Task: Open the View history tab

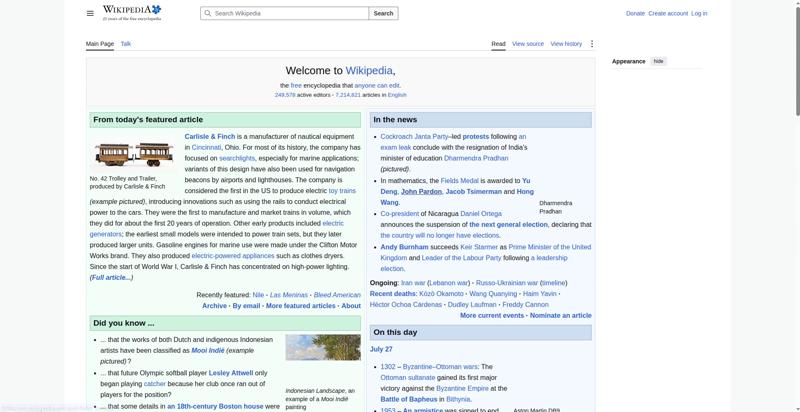Action: coord(566,44)
